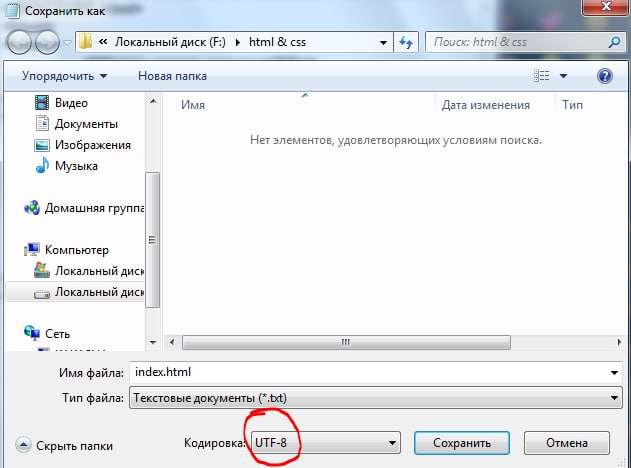
Task: Click the magnifier search icon
Action: [x=614, y=42]
